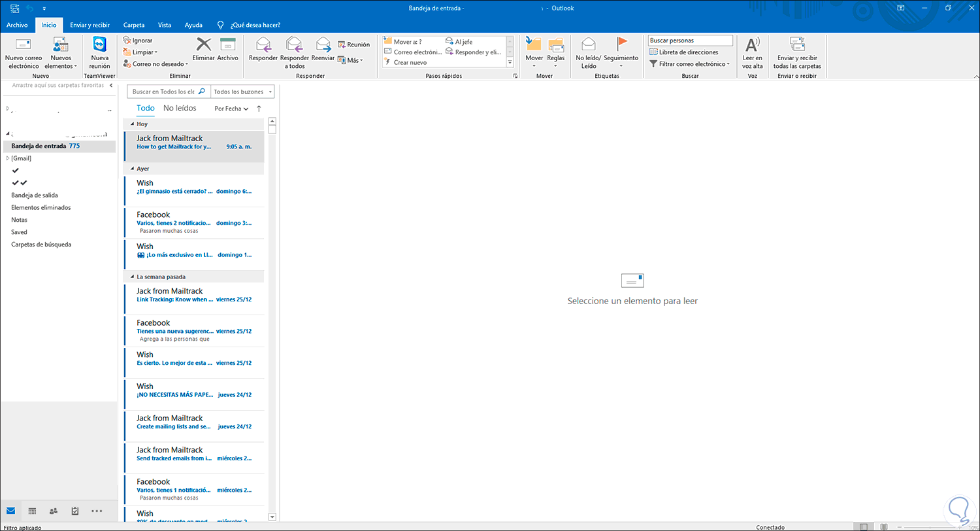Image resolution: width=980 pixels, height=531 pixels.
Task: Switch to the Enviar y recibir tab
Action: pos(90,25)
